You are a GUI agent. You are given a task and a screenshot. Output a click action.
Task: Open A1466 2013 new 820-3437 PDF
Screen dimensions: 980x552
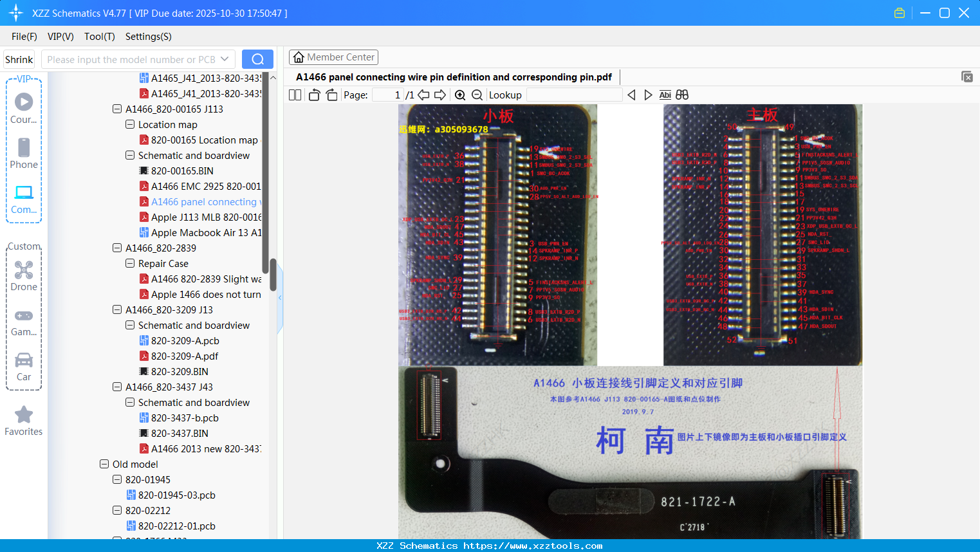(200, 449)
